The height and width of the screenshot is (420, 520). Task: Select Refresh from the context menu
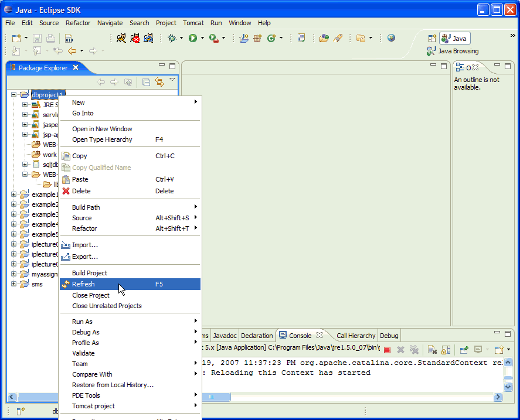pos(83,284)
